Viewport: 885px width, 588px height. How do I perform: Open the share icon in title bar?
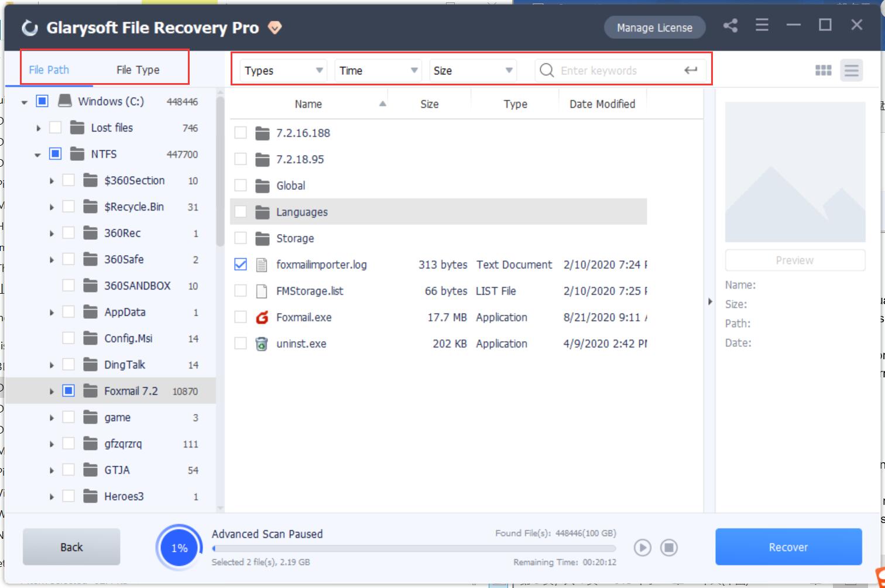tap(730, 26)
